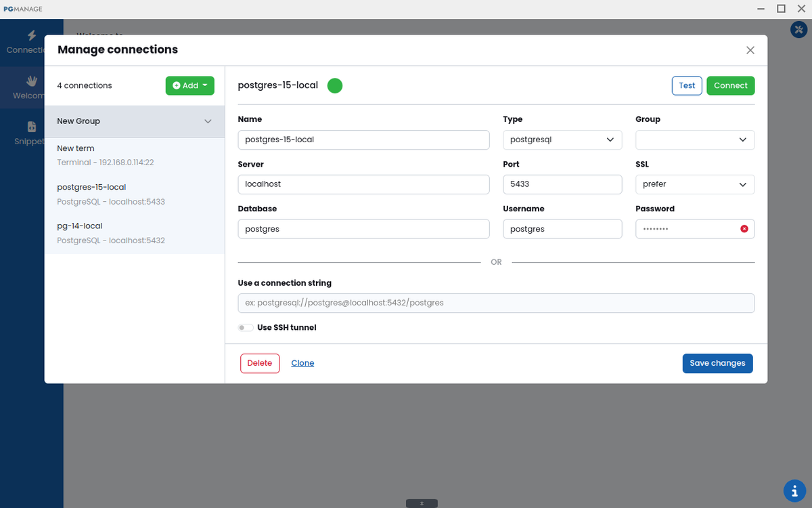Open the SSL dropdown showing prefer
The width and height of the screenshot is (812, 508).
(x=695, y=184)
